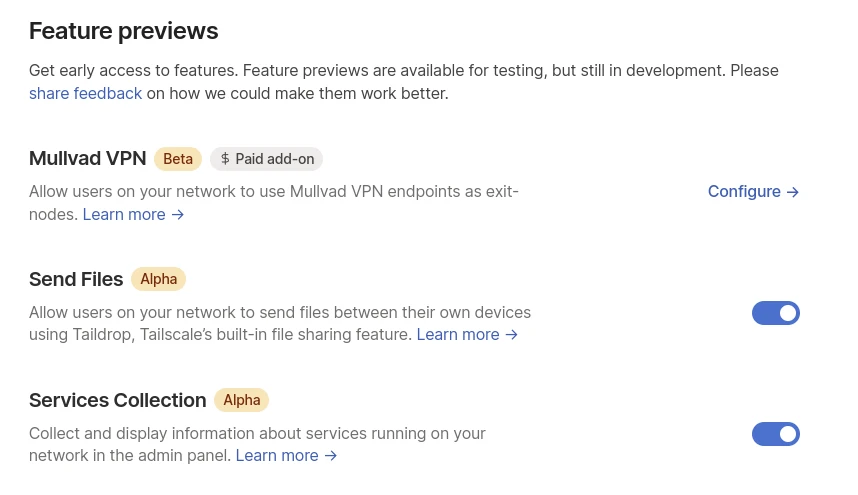Select the Send Files heading
Image resolution: width=858 pixels, height=495 pixels.
76,279
